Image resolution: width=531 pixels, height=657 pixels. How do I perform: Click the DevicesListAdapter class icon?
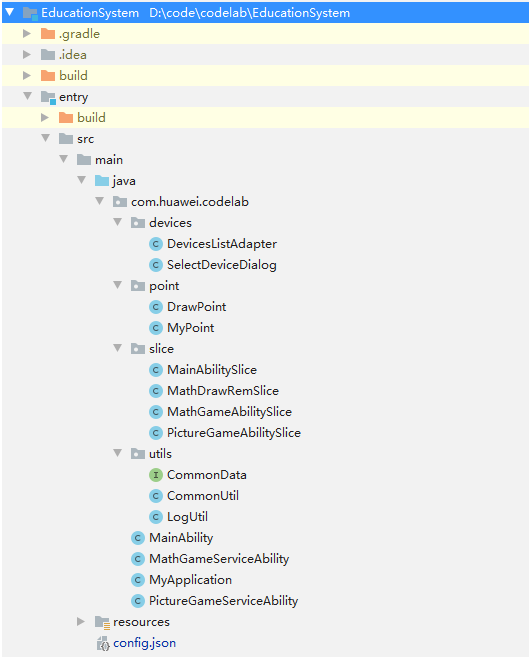[x=155, y=244]
